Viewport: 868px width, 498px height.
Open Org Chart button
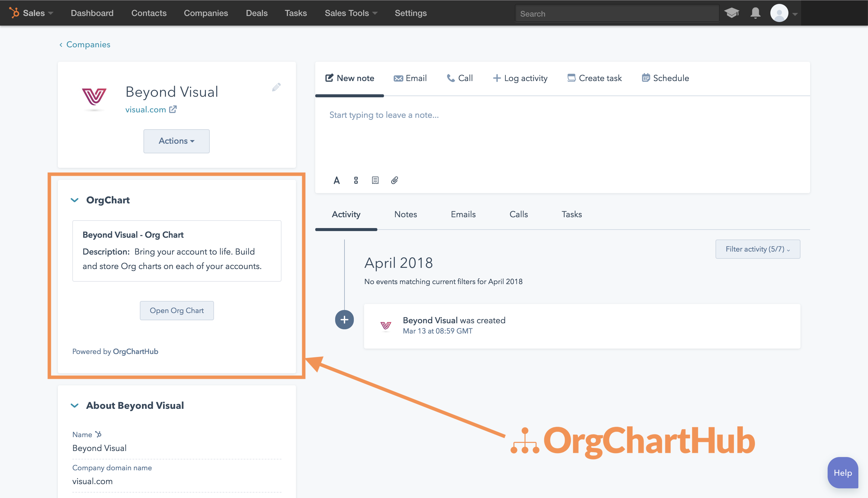tap(177, 310)
